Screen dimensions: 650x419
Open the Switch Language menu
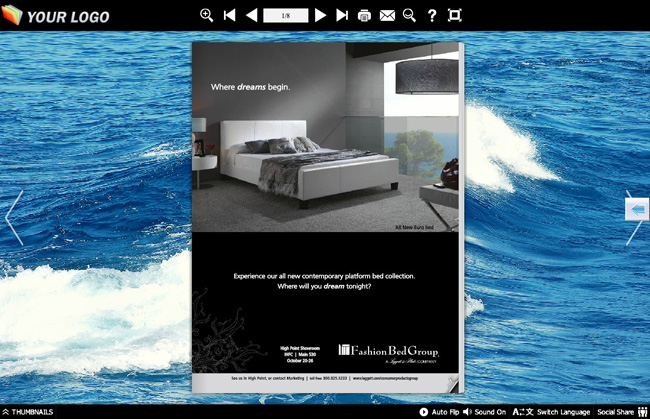tap(551, 412)
